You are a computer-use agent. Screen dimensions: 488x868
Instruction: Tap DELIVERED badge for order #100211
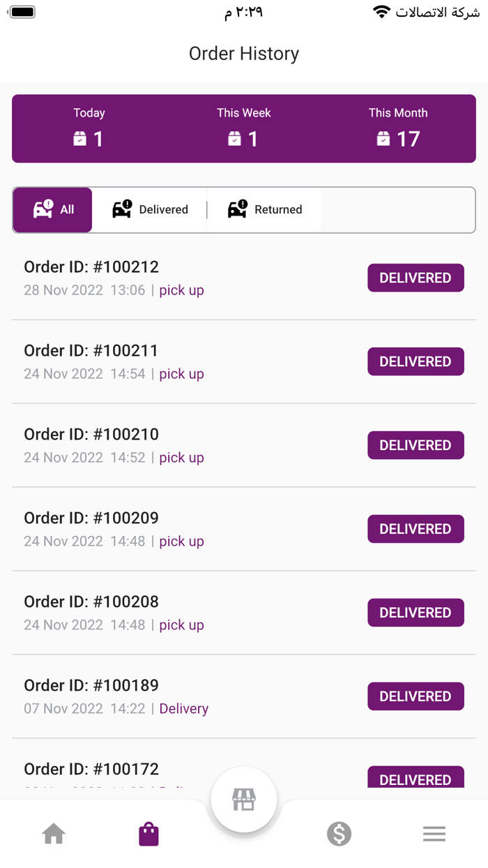point(415,361)
